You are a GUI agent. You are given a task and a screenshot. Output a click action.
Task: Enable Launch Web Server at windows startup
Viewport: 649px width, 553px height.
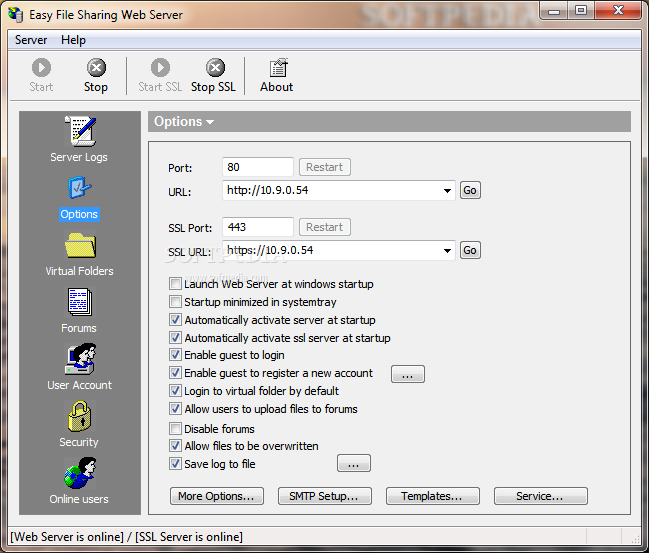point(175,284)
